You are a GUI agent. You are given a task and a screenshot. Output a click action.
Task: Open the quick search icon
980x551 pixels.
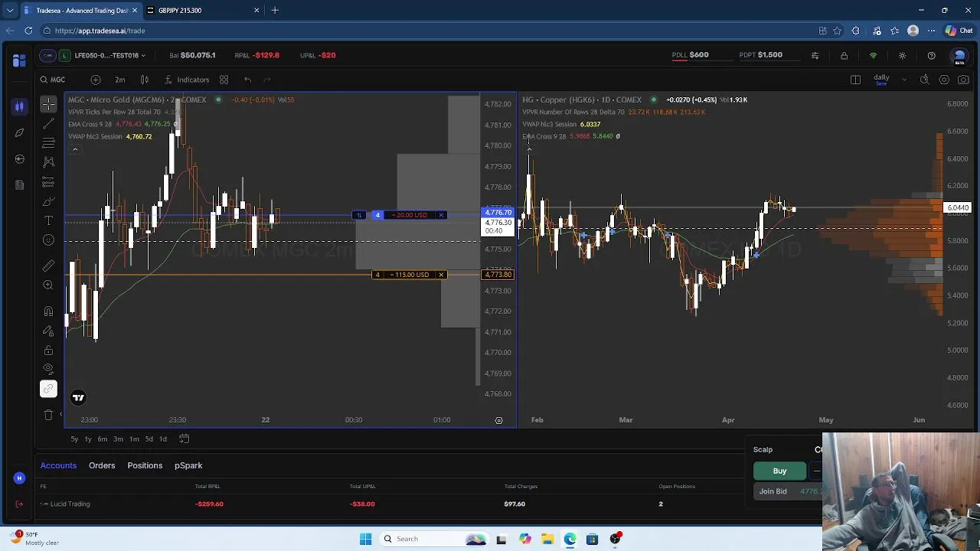pyautogui.click(x=924, y=80)
